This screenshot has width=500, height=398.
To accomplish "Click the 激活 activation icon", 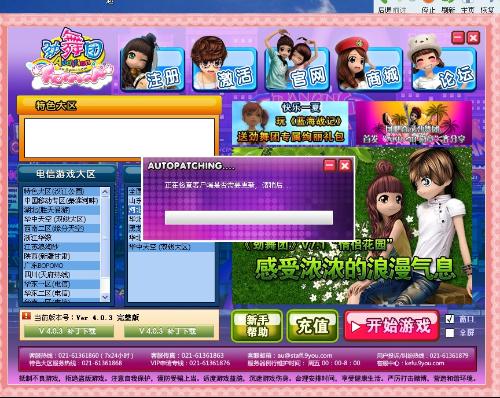I will click(x=224, y=64).
